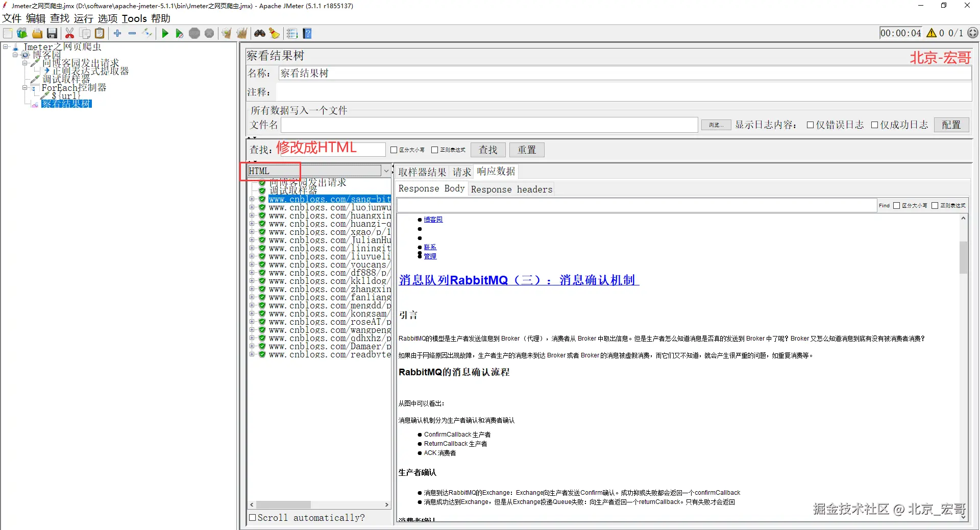The width and height of the screenshot is (980, 530).
Task: Open the 运行 menu
Action: tap(84, 19)
